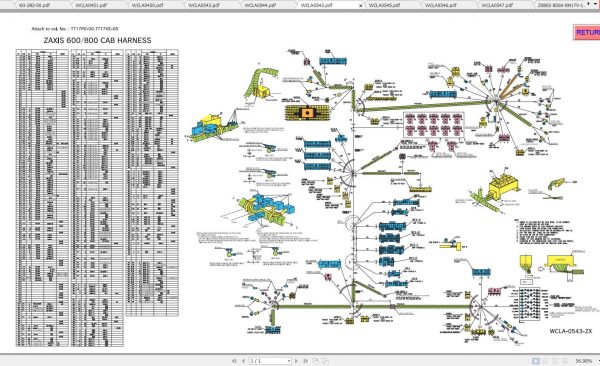Viewport: 600px width, 366px height.
Task: Click the pink RETURN button
Action: (x=587, y=33)
